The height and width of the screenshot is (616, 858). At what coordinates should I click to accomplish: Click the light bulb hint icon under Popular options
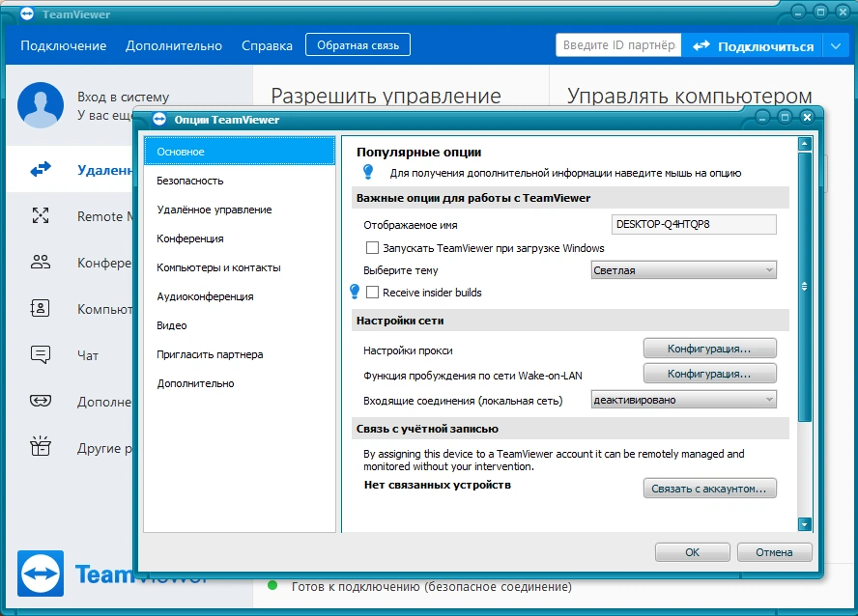(x=368, y=172)
